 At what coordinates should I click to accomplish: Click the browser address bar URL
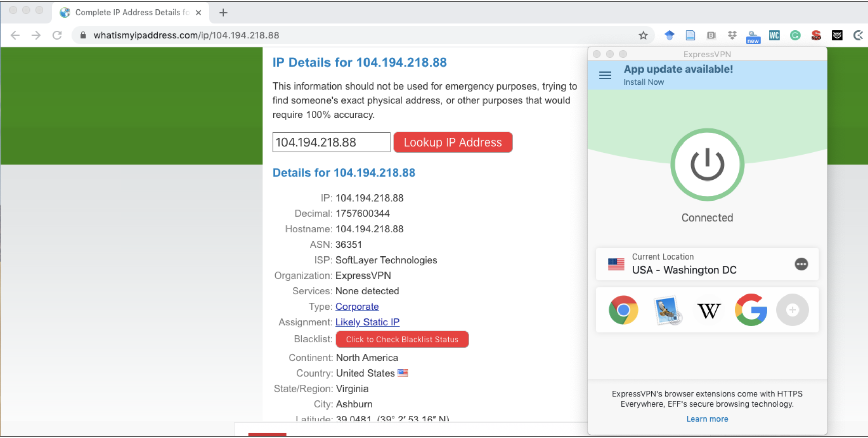pos(186,35)
